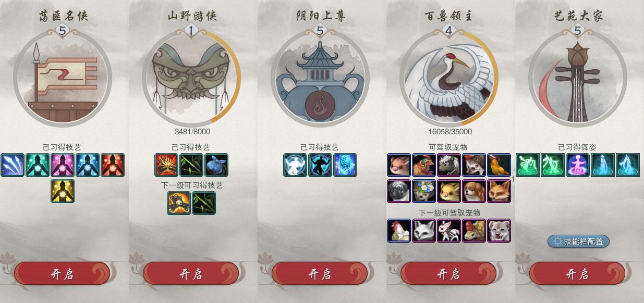Image resolution: width=644 pixels, height=303 pixels.
Task: Click the glowing blue rune tablet skill
Action: click(345, 165)
